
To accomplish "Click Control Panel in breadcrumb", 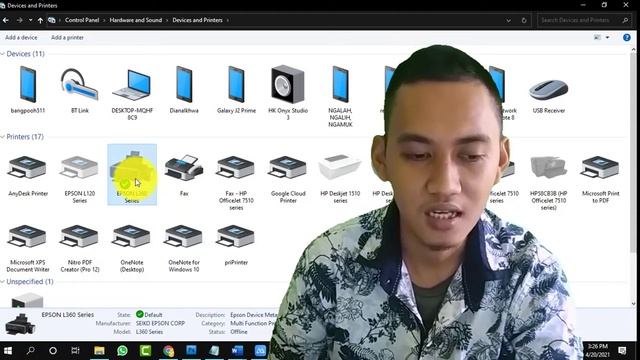I will 82,20.
